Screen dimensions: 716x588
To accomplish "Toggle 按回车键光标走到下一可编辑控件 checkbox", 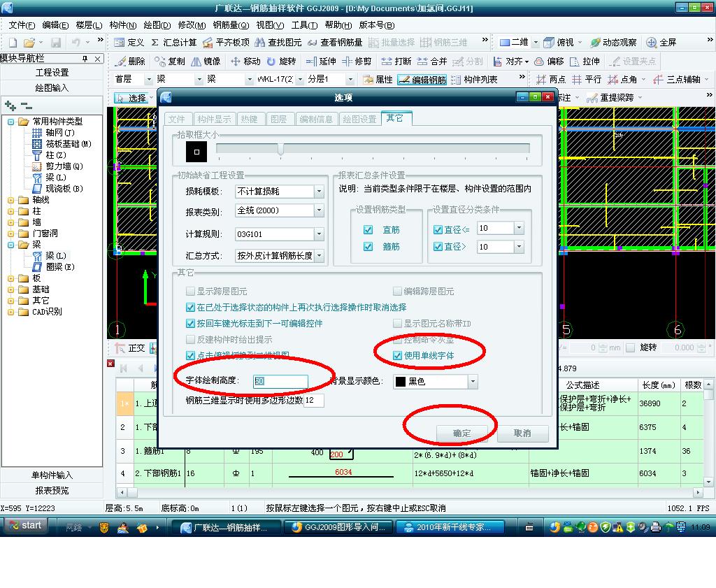I will [x=190, y=324].
